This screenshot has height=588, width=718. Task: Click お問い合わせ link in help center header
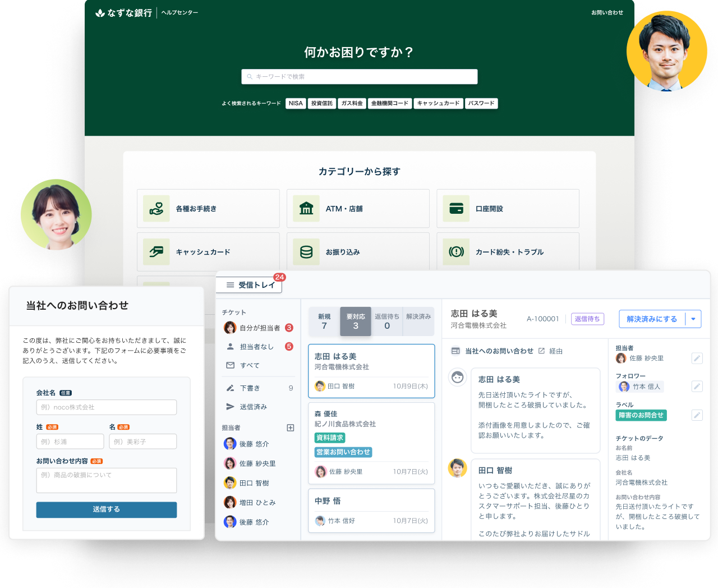607,12
